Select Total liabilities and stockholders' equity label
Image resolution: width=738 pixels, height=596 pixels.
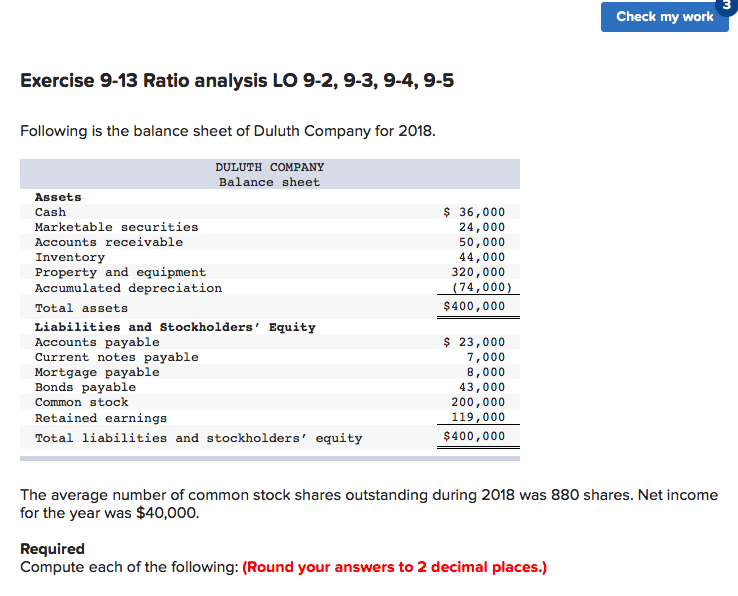199,438
